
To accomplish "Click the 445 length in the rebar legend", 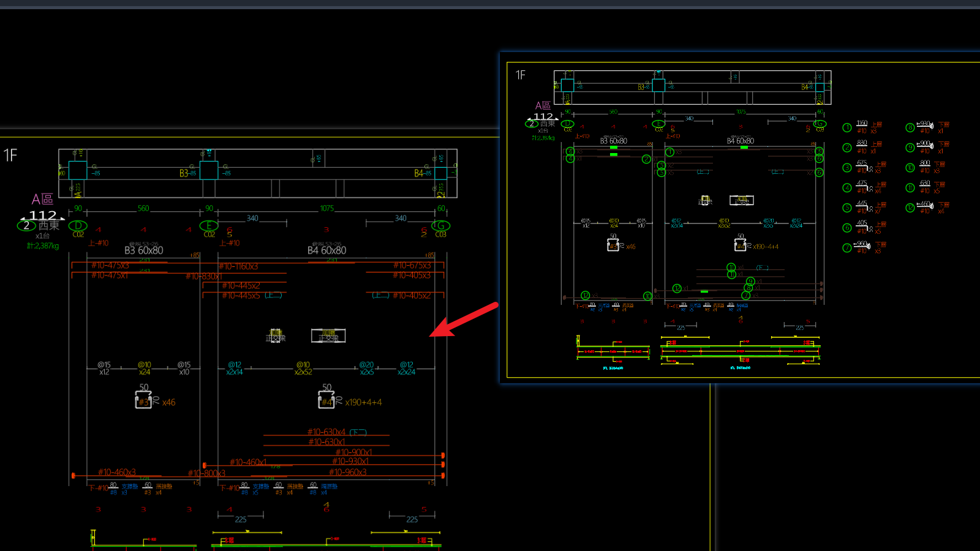I will pos(862,203).
